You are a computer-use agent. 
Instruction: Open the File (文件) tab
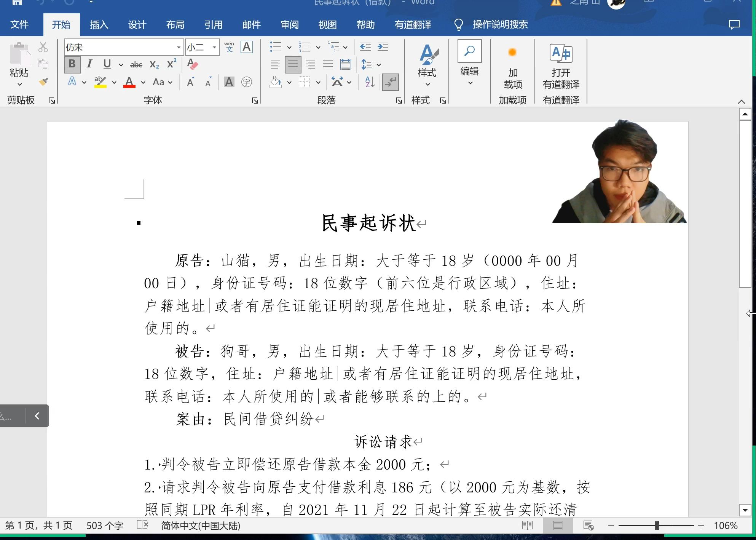19,25
